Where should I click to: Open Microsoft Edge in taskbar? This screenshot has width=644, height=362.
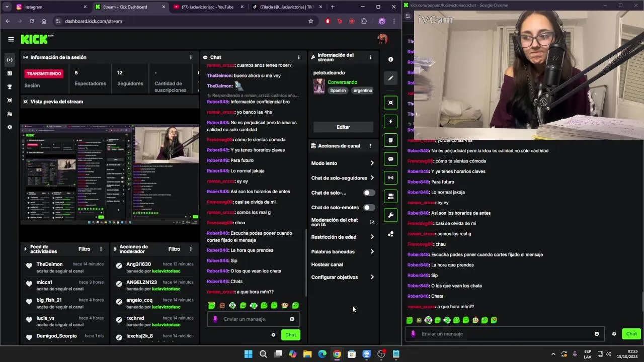coord(322,354)
